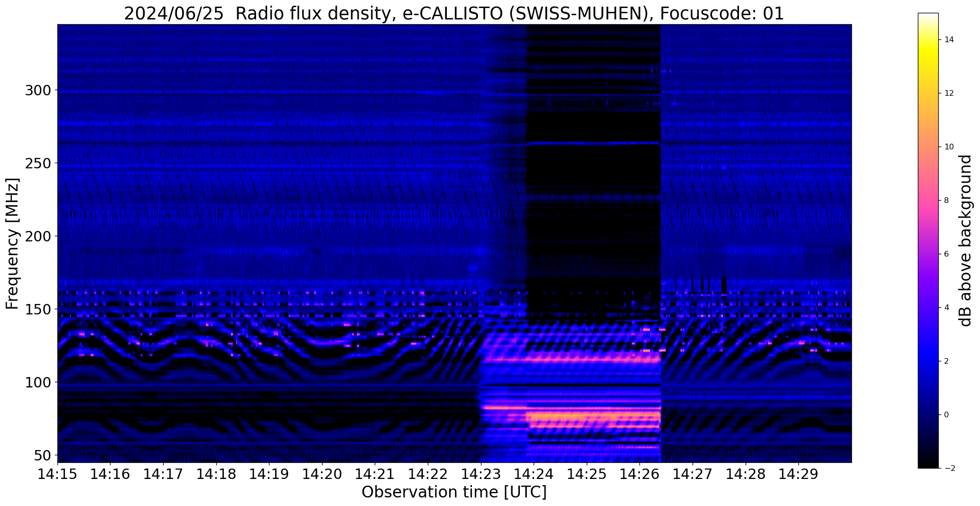The width and height of the screenshot is (980, 506).
Task: Click the 14:21 time tick label
Action: point(375,474)
